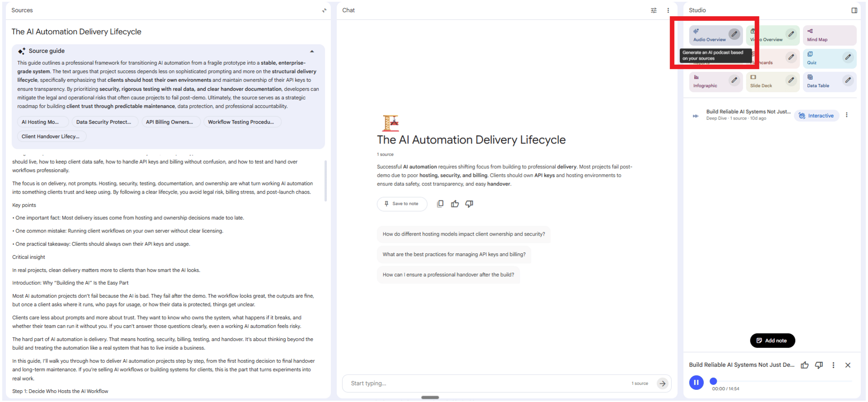
Task: Give thumbs down to the chat summary
Action: point(469,204)
